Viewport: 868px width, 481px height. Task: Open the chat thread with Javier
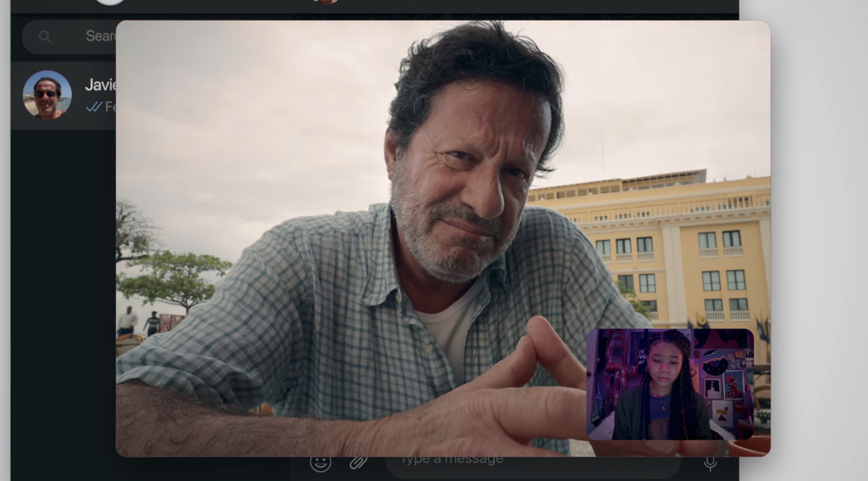coord(61,95)
